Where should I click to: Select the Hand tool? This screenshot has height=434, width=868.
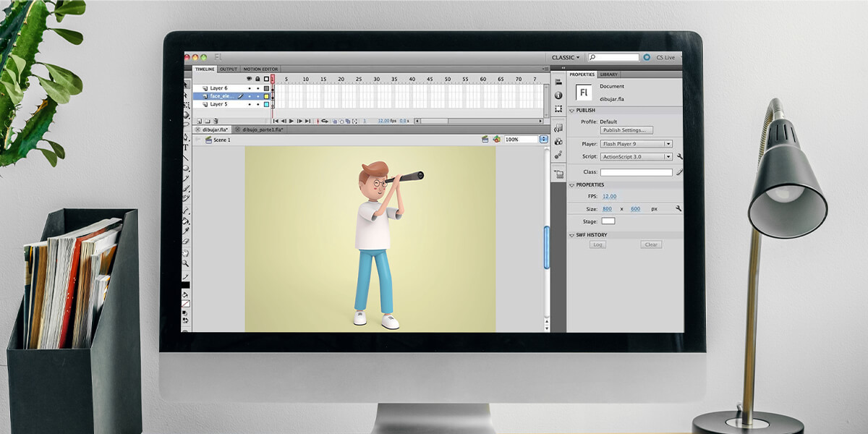tap(186, 252)
